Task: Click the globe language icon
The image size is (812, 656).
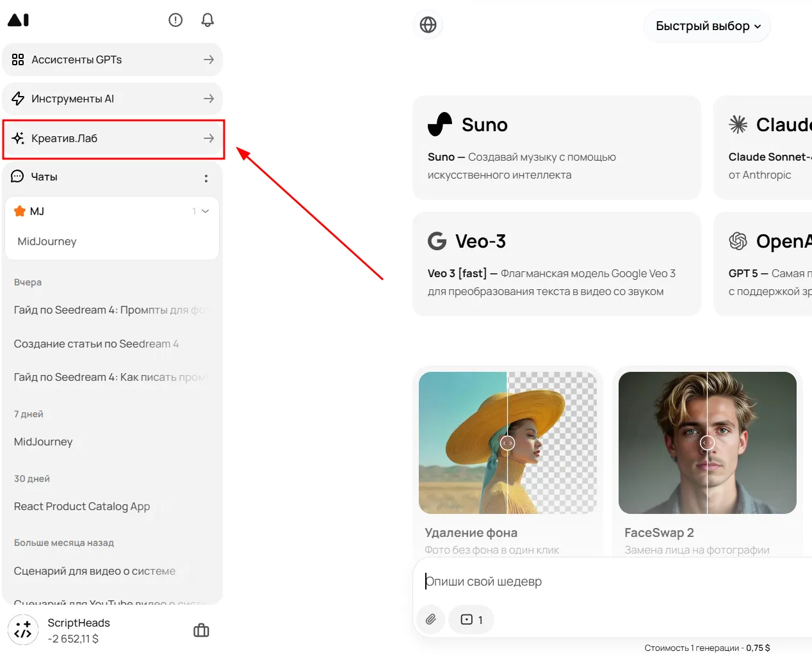Action: click(x=428, y=25)
